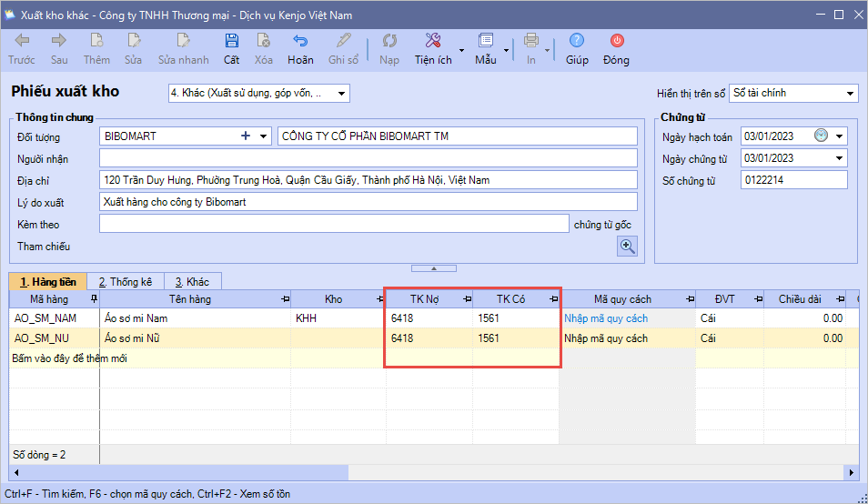Click the magnifier icon beside Tham chiếu
This screenshot has width=868, height=504.
(628, 247)
